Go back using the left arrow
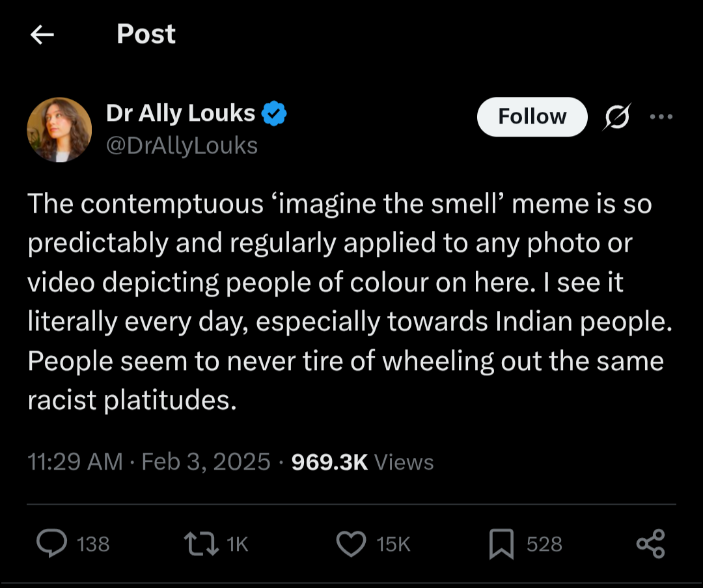Image resolution: width=703 pixels, height=588 pixels. [x=42, y=34]
